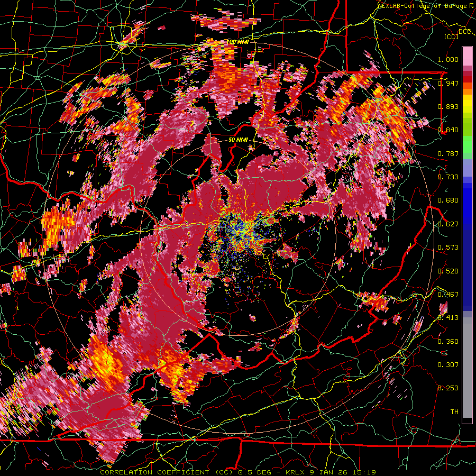Image resolution: width=476 pixels, height=476 pixels.
Task: Click the 0.840 scale value
Action: click(448, 130)
